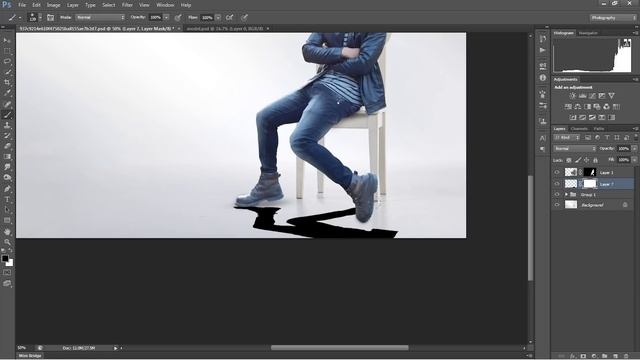Add a Curves adjustment
This screenshot has width=640, height=360.
592,96
